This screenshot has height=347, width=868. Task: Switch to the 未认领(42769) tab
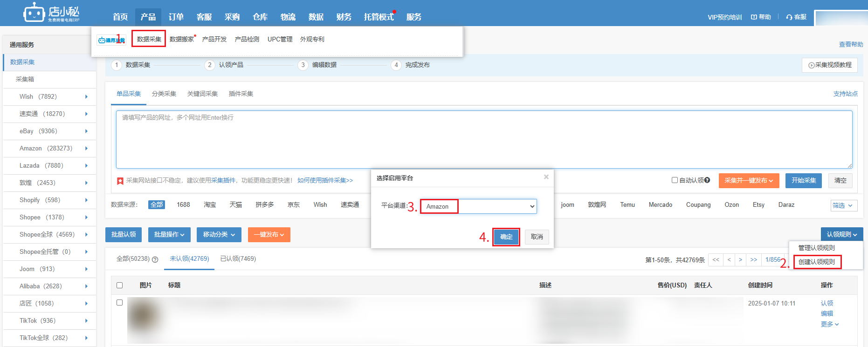pos(189,259)
